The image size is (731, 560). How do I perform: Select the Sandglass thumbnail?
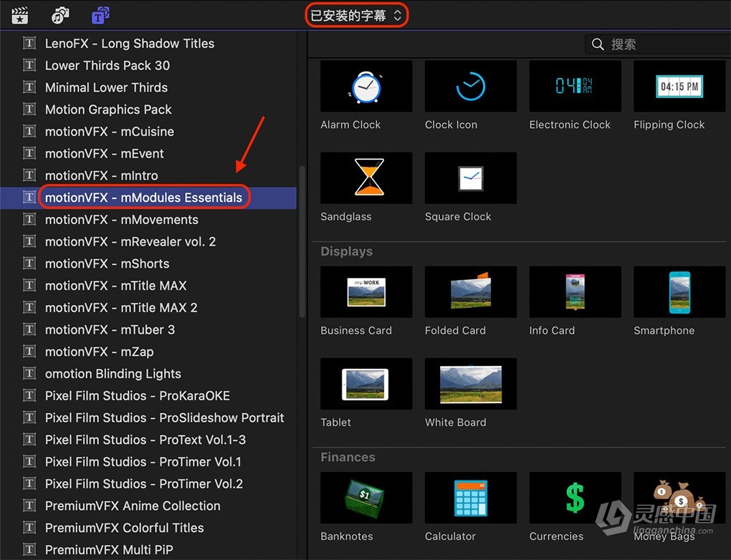click(366, 178)
